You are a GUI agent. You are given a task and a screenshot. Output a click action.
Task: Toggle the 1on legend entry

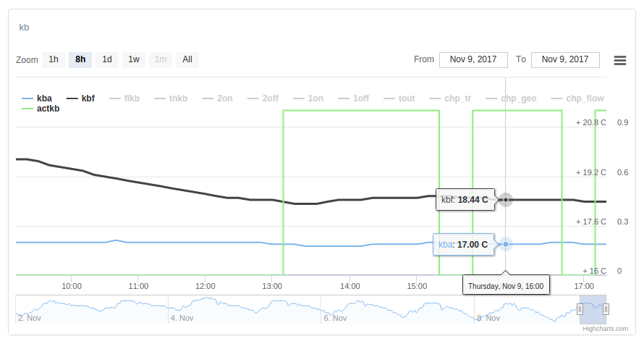308,98
